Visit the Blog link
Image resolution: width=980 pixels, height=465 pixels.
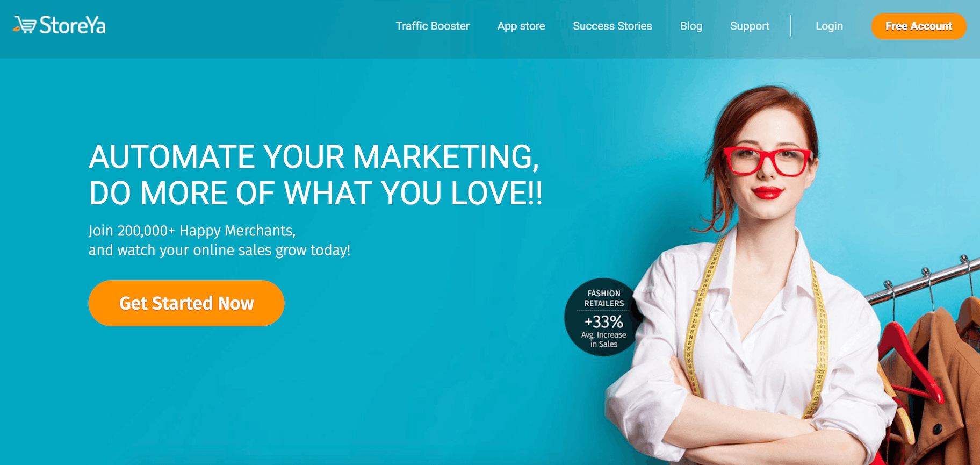[x=691, y=26]
